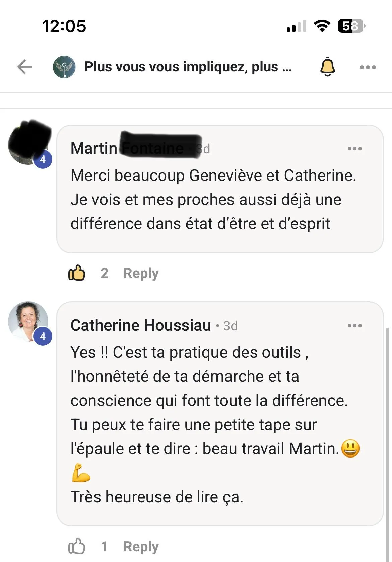Tap the post title 'Plus vous vous impliquez'
The height and width of the screenshot is (562, 392).
point(188,67)
